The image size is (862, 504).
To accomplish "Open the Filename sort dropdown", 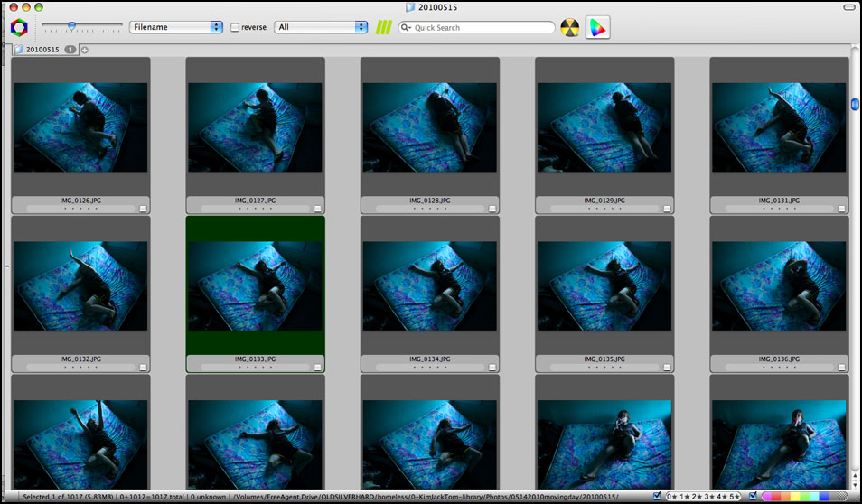I will pos(176,27).
